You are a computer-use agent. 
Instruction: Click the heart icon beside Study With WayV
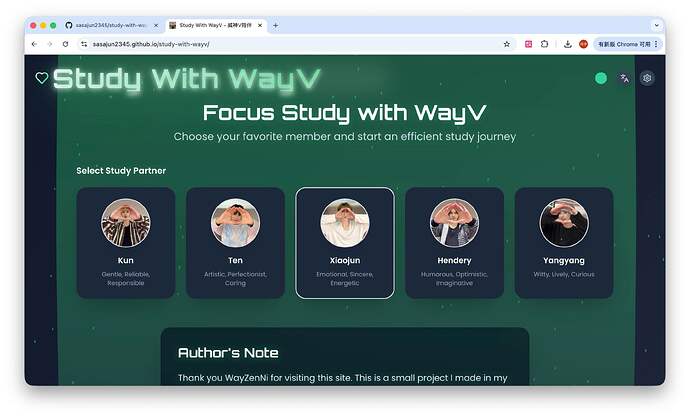pos(42,78)
